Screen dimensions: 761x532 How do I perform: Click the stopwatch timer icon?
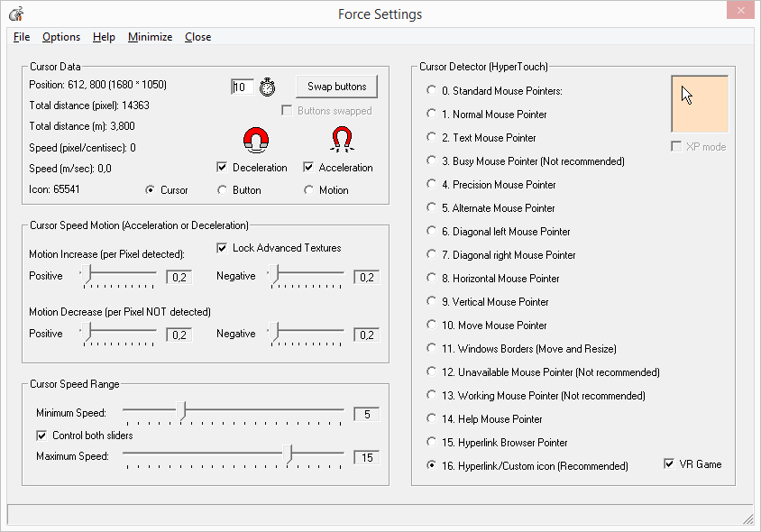click(267, 87)
